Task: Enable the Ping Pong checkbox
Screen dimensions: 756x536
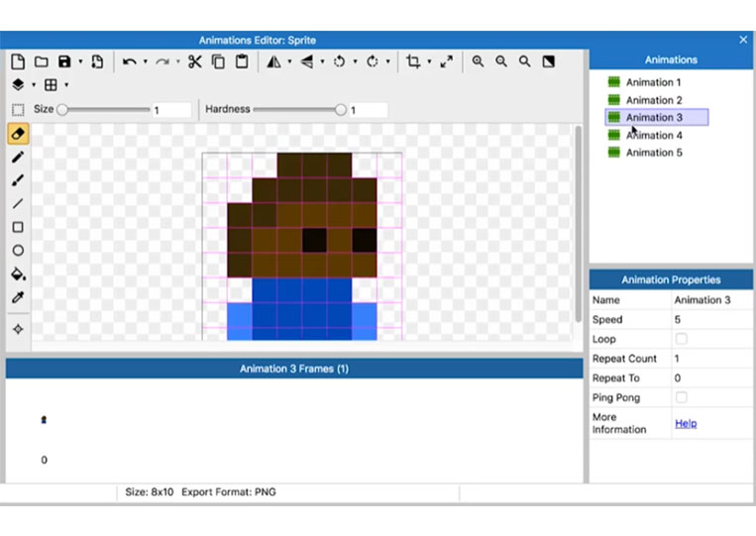Action: [682, 397]
